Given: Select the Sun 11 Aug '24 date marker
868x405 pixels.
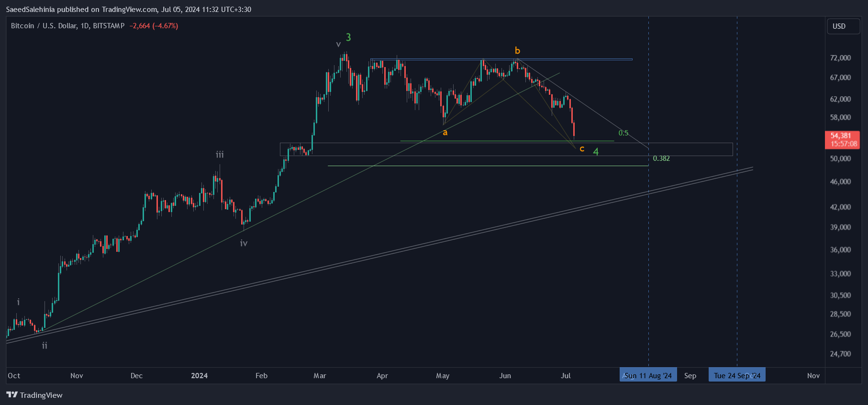Looking at the screenshot, I should point(648,375).
